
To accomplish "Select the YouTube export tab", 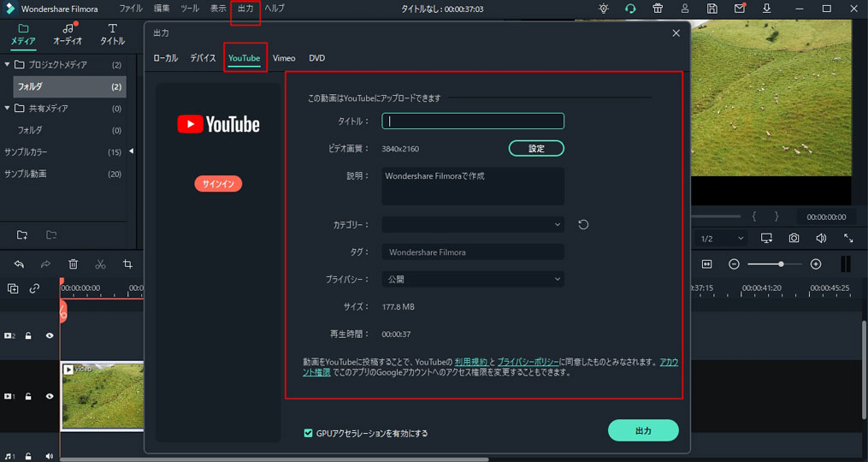I will [x=244, y=58].
